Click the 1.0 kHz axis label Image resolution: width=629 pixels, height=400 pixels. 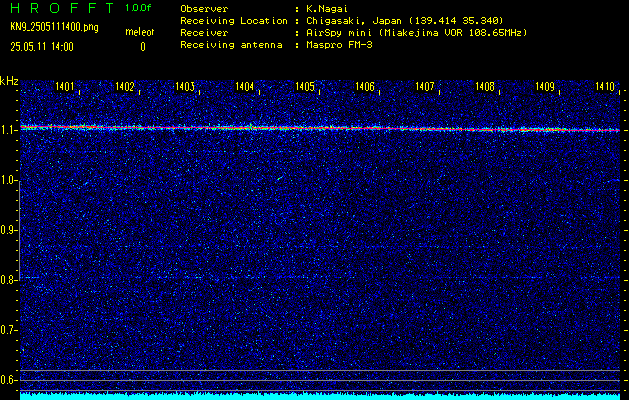click(x=8, y=181)
